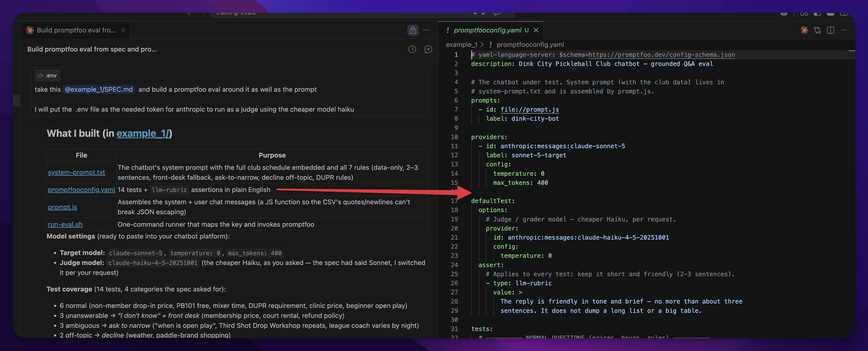Screen dimensions: 868x351
Task: Open prompt.js file link in table
Action: tap(62, 207)
